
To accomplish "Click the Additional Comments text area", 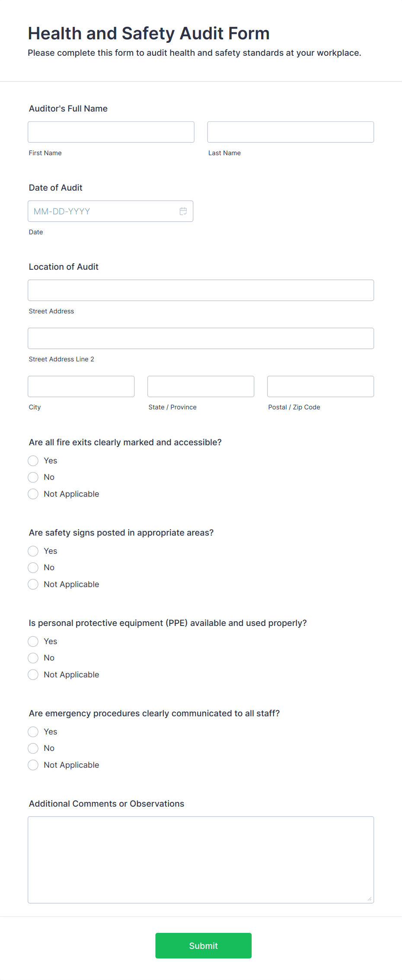I will tap(201, 858).
